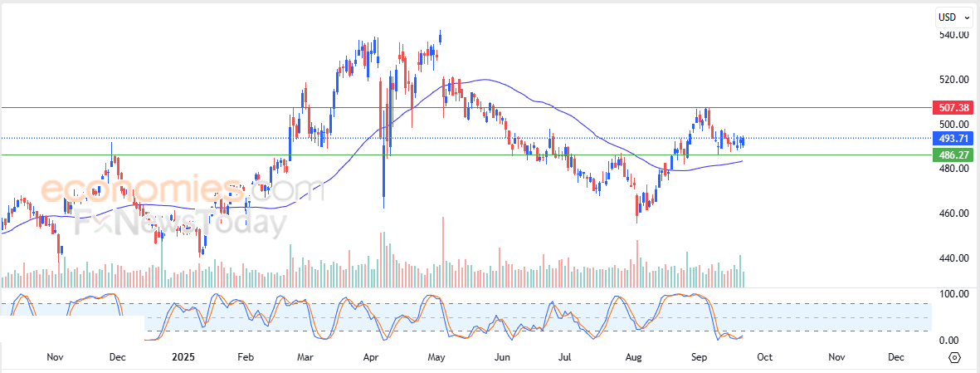The width and height of the screenshot is (980, 373).
Task: Select the blue 493.71 current price label
Action: (952, 138)
